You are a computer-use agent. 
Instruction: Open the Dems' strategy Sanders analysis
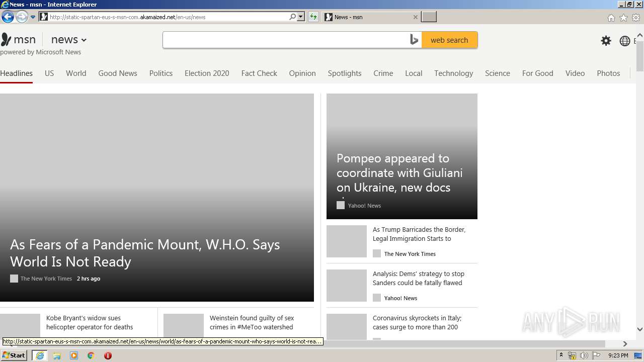[419, 279]
